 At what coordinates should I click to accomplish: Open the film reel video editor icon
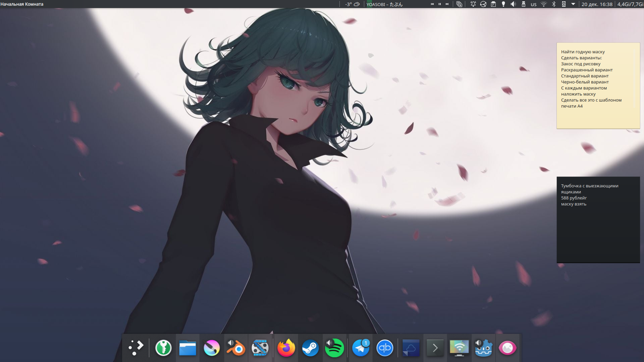tap(260, 348)
